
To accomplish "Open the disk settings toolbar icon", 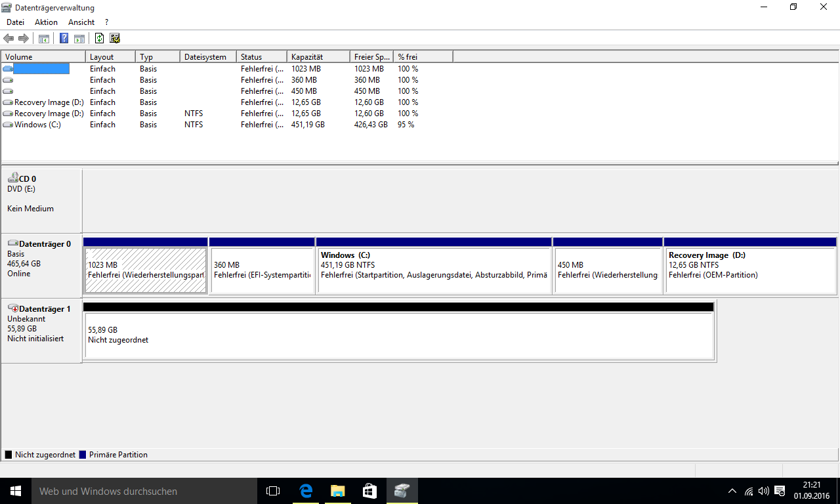I will [115, 38].
